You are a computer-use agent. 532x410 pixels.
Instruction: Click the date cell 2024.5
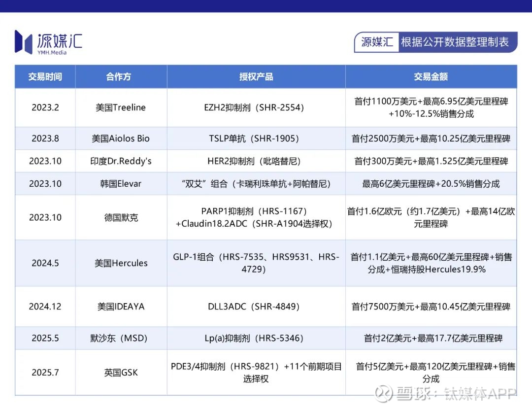click(x=45, y=263)
